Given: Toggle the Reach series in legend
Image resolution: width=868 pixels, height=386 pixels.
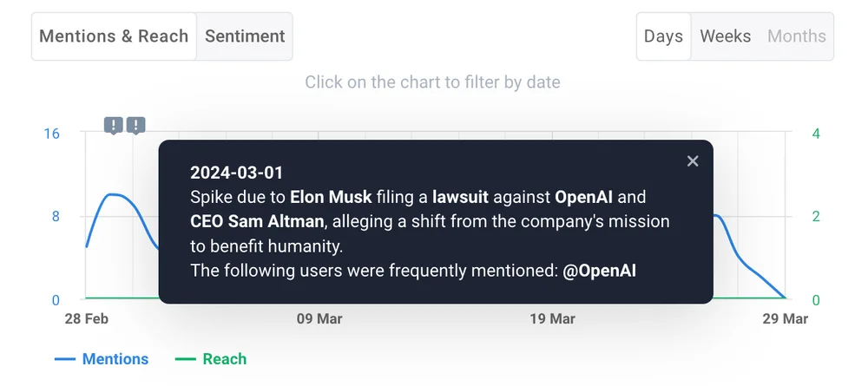Looking at the screenshot, I should [225, 359].
